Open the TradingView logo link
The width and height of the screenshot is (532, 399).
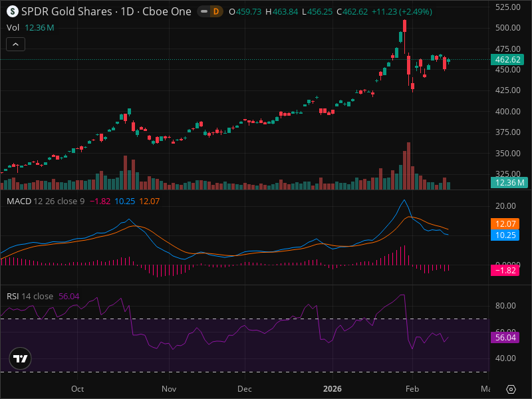click(x=21, y=358)
